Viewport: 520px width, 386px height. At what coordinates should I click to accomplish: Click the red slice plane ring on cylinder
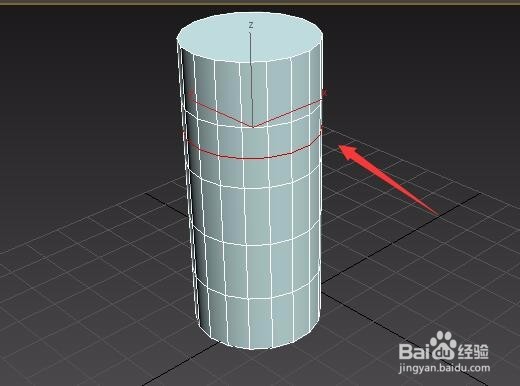tap(252, 144)
